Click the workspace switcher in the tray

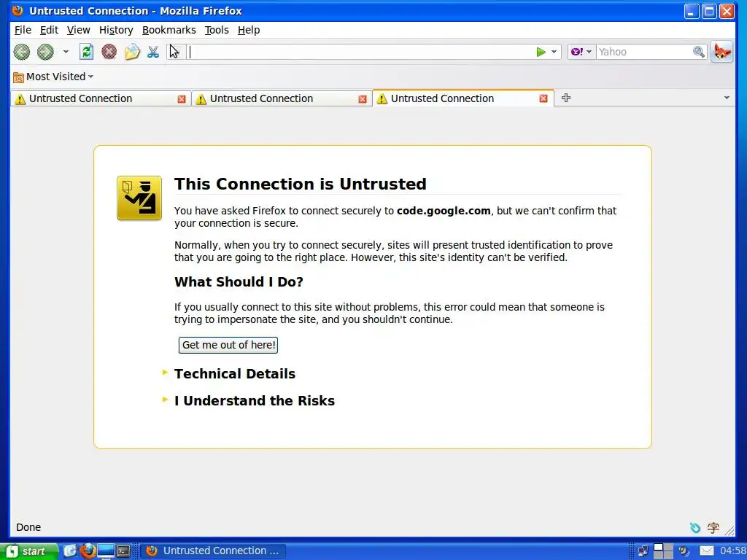click(663, 551)
